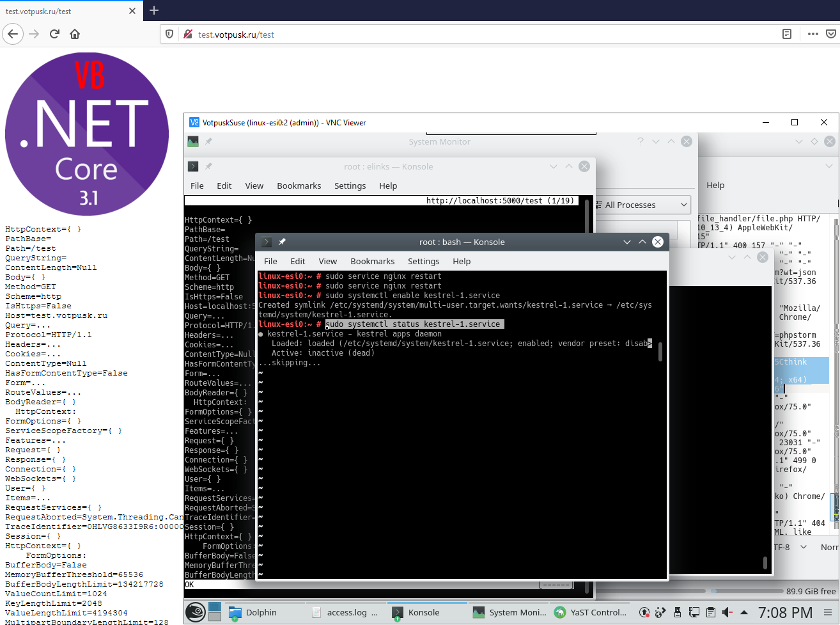Save page to Pocket
The width and height of the screenshot is (840, 625).
(x=832, y=34)
